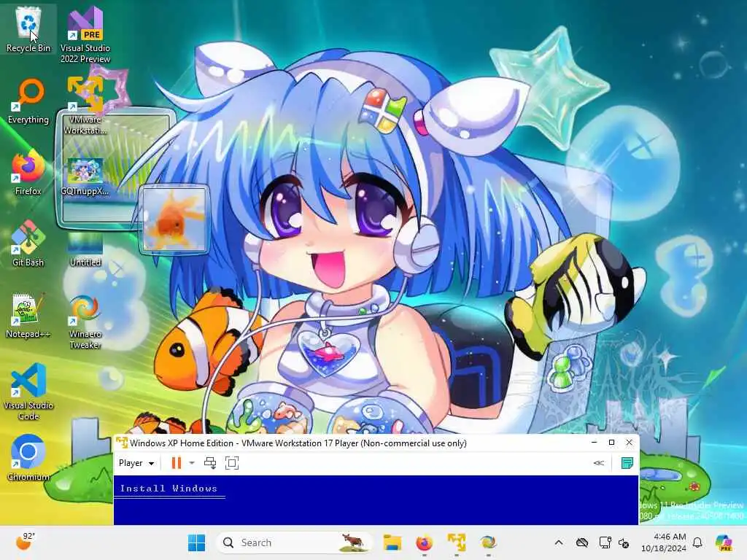Launch Visual Studio Code shortcut
The height and width of the screenshot is (560, 747).
click(x=28, y=392)
